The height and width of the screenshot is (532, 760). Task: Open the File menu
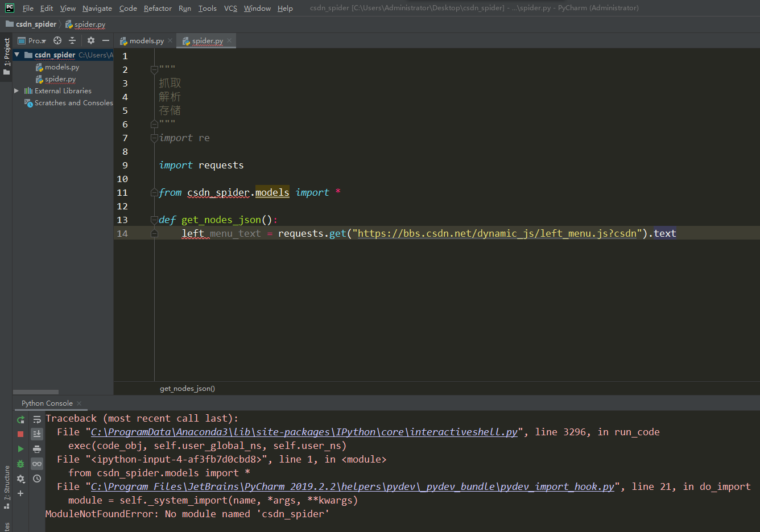28,9
